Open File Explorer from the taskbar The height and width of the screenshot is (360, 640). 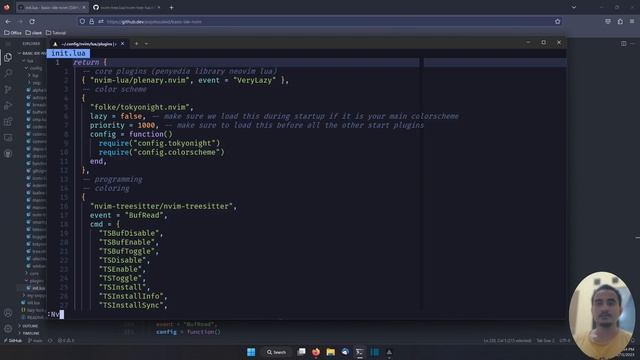331,352
